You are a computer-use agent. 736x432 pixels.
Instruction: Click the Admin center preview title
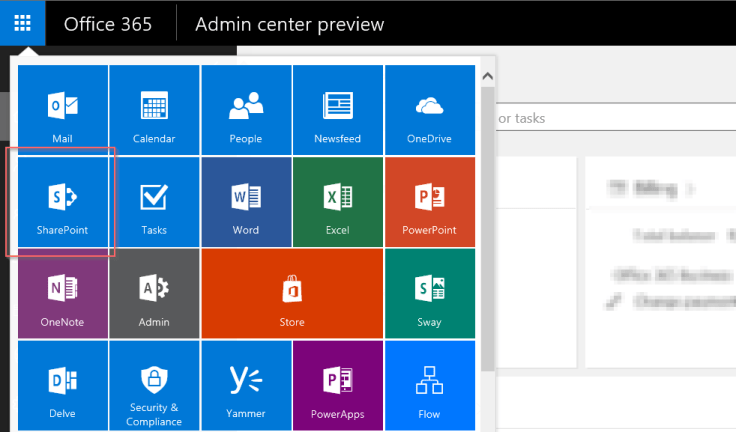point(289,24)
